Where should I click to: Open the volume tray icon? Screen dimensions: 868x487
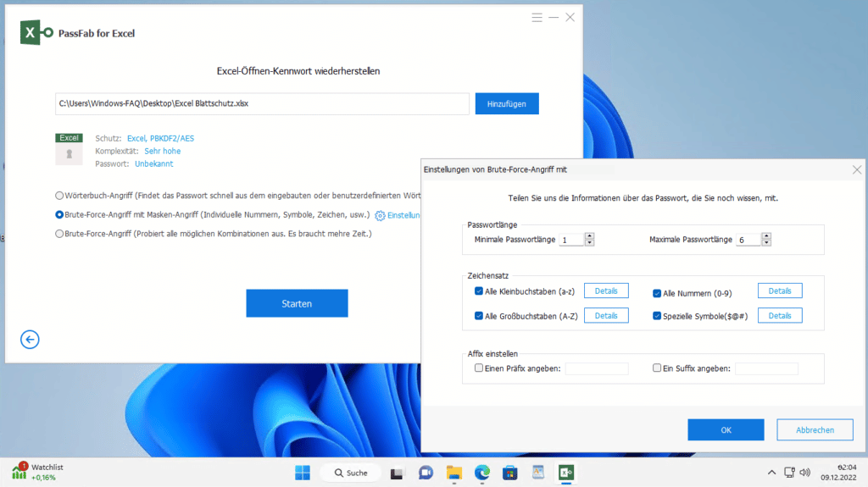805,473
